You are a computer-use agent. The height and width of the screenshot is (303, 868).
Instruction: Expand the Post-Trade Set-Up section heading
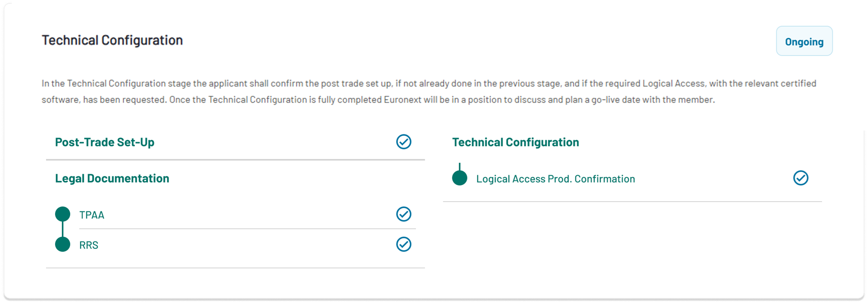(x=105, y=142)
